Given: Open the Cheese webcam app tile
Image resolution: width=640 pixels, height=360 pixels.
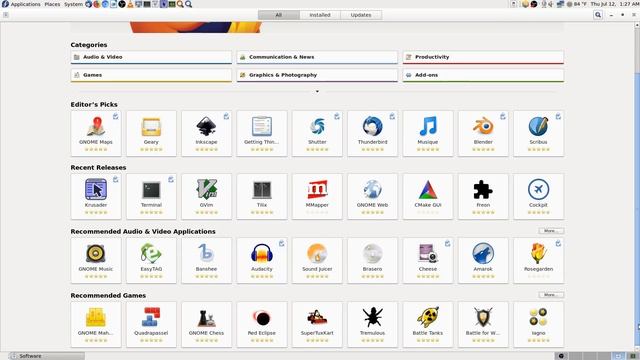Looking at the screenshot, I should (x=428, y=260).
